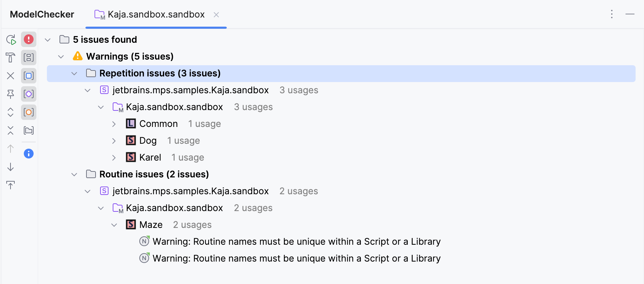Screen dimensions: 644x284
Task: Open the tool window options menu
Action: coord(612,14)
